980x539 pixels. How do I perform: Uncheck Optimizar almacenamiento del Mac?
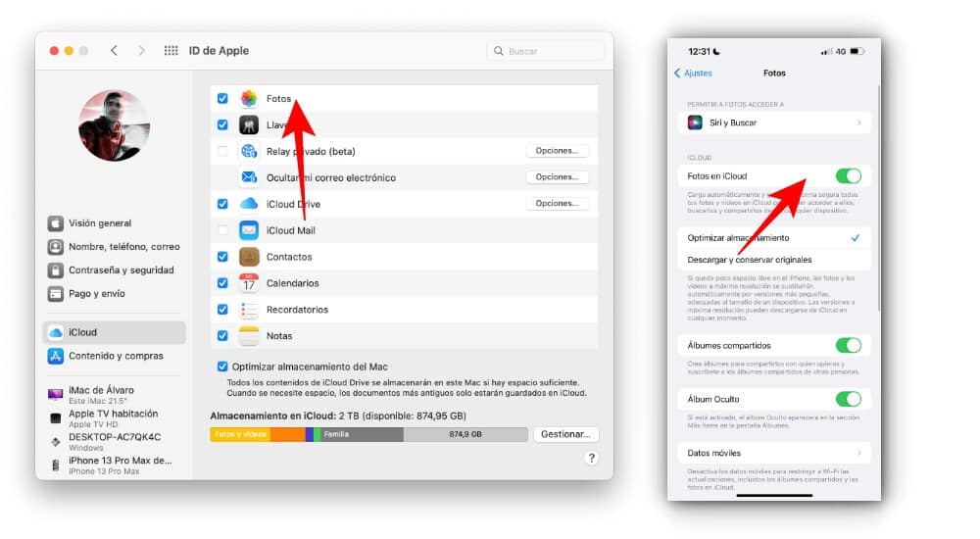tap(222, 367)
